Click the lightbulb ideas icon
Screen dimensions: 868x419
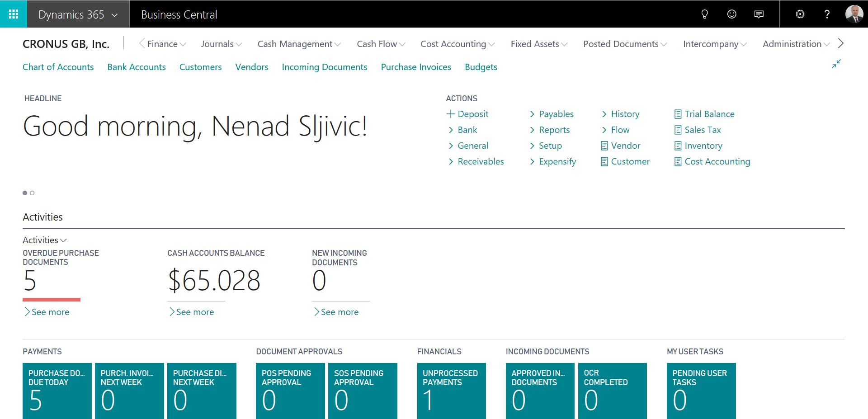[704, 14]
